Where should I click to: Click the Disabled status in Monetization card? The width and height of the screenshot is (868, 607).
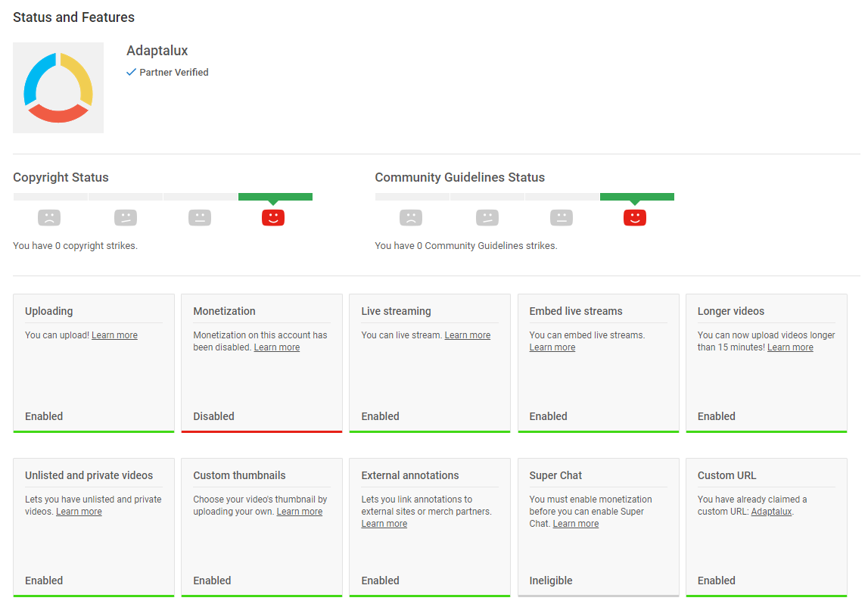pyautogui.click(x=213, y=416)
